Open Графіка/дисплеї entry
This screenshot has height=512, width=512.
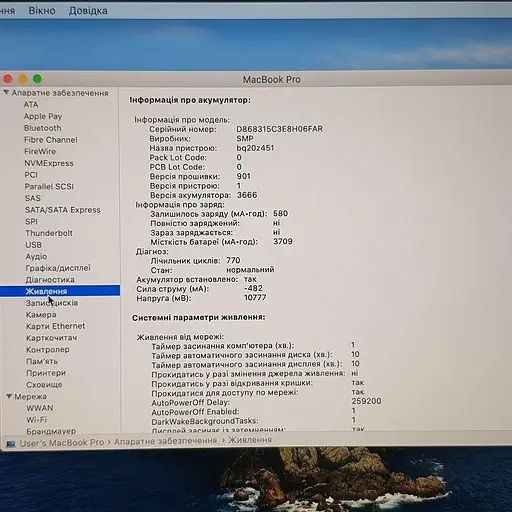(x=58, y=268)
